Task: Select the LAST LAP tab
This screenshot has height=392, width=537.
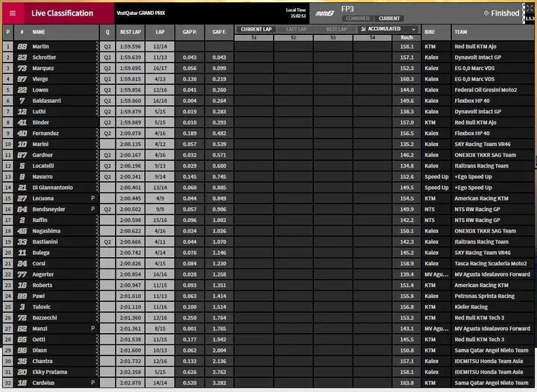Action: pyautogui.click(x=296, y=29)
